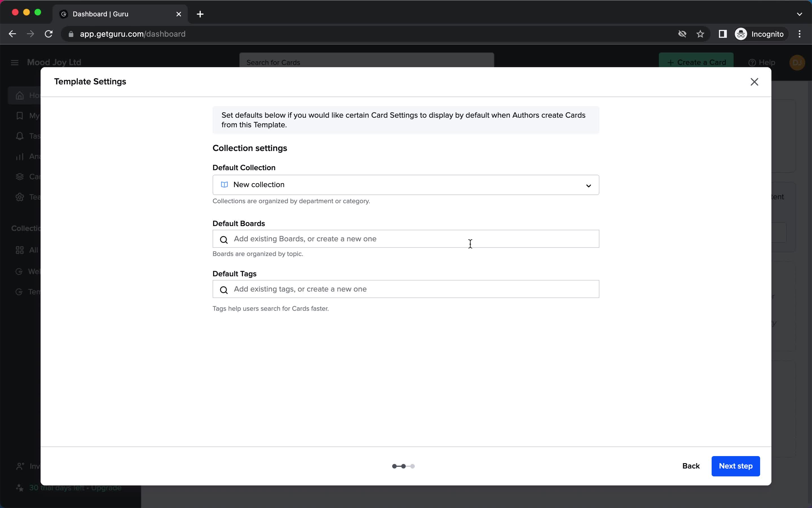The width and height of the screenshot is (812, 508).
Task: Click the Collection settings heading
Action: (250, 148)
